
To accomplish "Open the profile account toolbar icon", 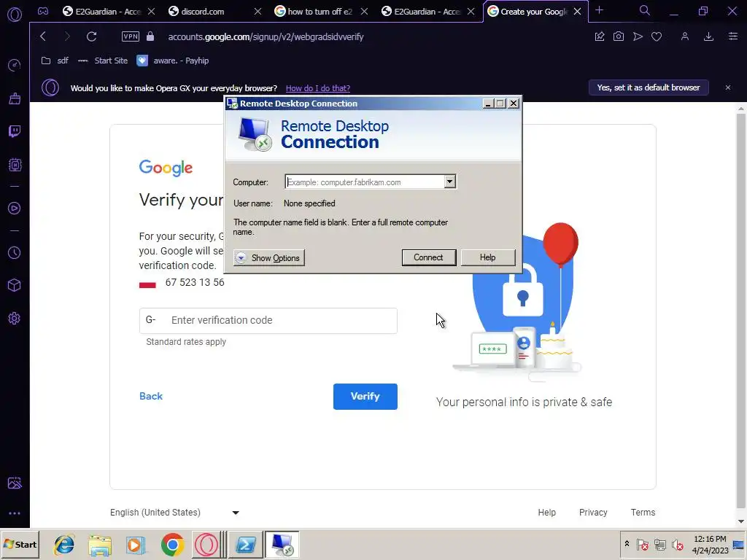I will [x=684, y=36].
